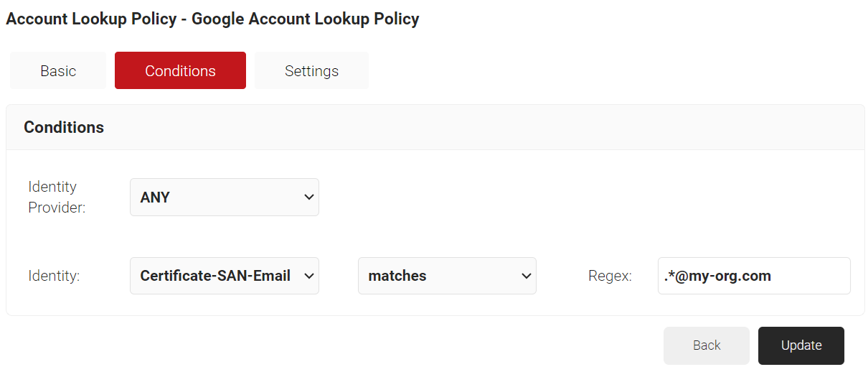The width and height of the screenshot is (868, 372).
Task: Click the chevron arrow on matches dropdown
Action: pos(526,276)
